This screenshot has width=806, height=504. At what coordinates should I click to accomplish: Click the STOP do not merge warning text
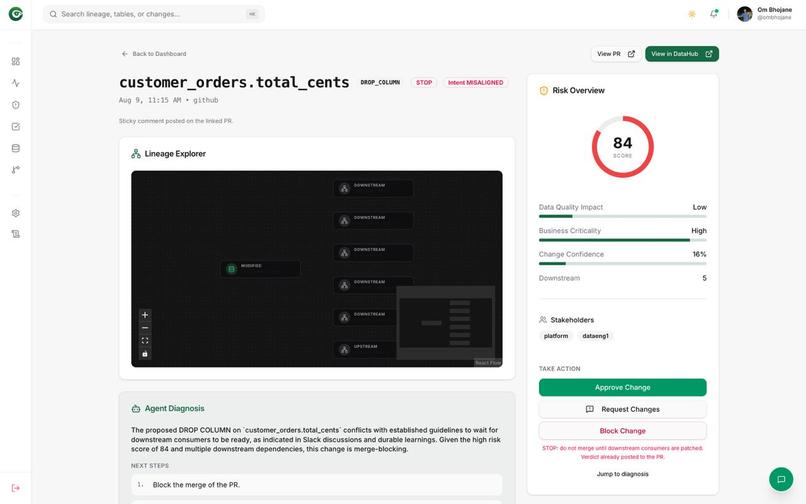(x=622, y=453)
